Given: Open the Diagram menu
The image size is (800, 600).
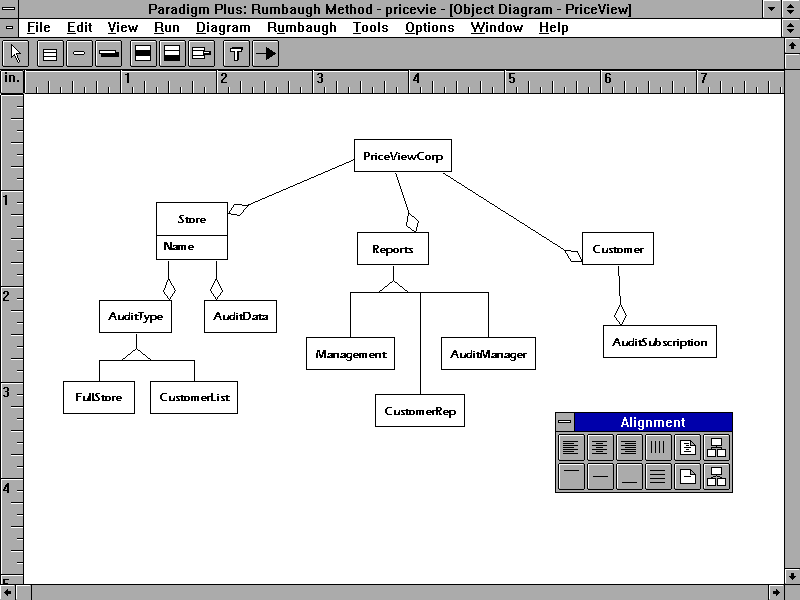Looking at the screenshot, I should tap(223, 28).
